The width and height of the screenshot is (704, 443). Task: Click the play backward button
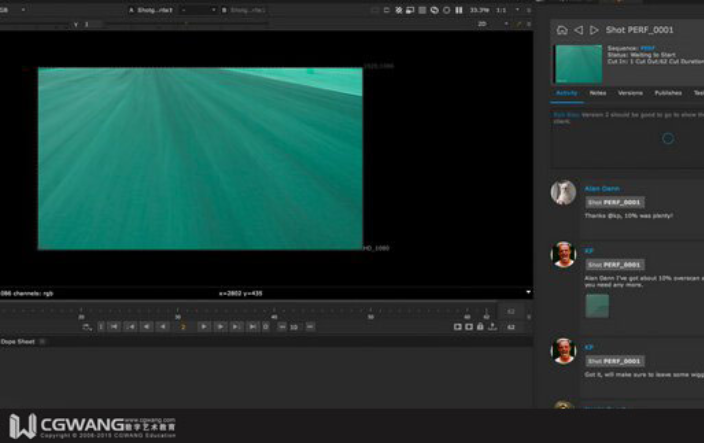point(163,327)
